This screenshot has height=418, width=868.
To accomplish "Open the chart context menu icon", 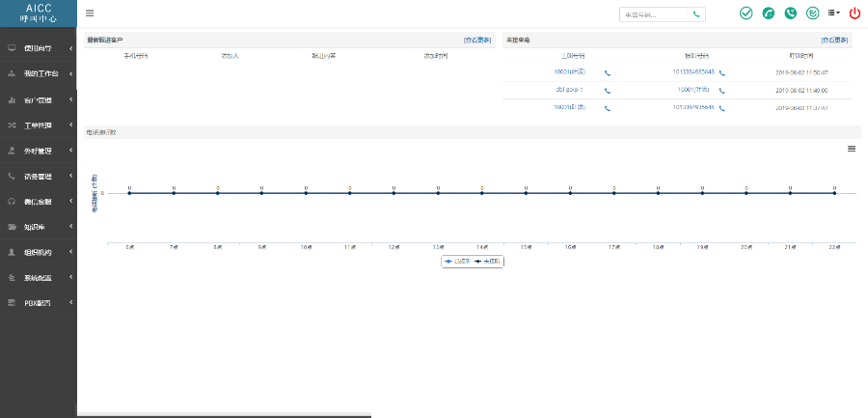I will 852,149.
